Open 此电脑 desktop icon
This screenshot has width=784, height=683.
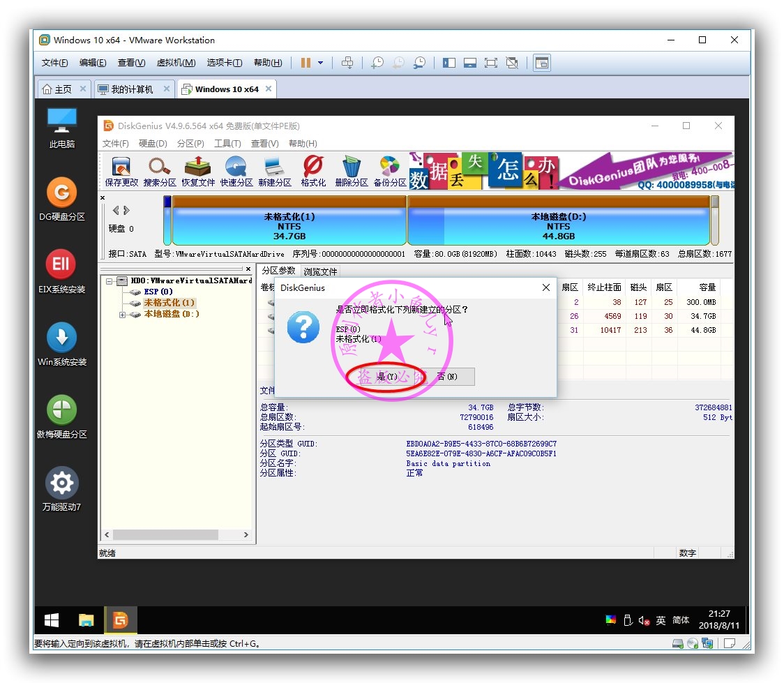61,128
